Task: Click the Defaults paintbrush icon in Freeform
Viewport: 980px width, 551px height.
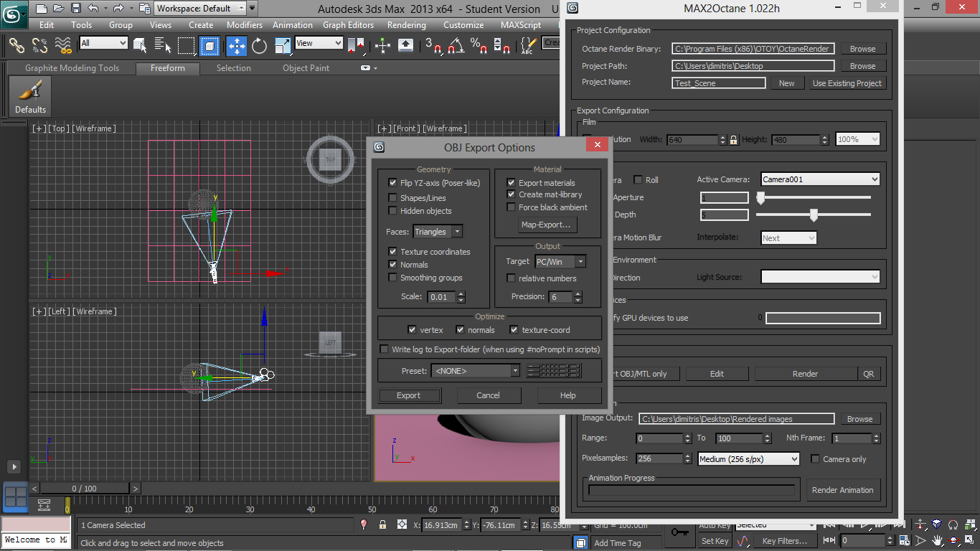Action: click(x=30, y=96)
